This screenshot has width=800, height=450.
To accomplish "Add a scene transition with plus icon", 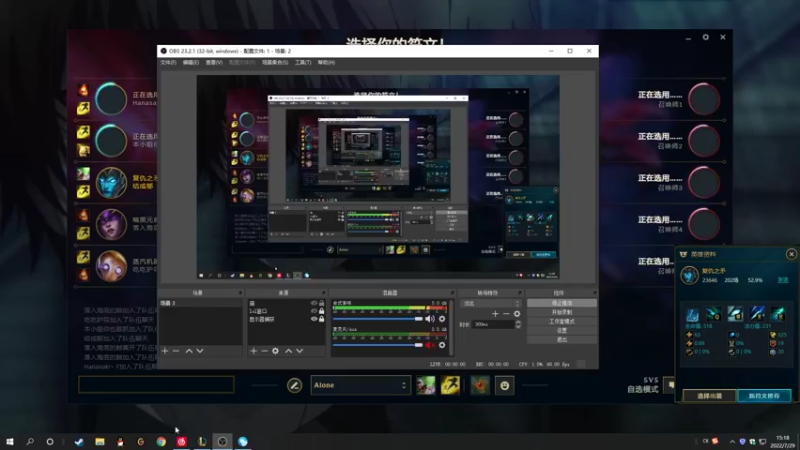I will point(495,314).
